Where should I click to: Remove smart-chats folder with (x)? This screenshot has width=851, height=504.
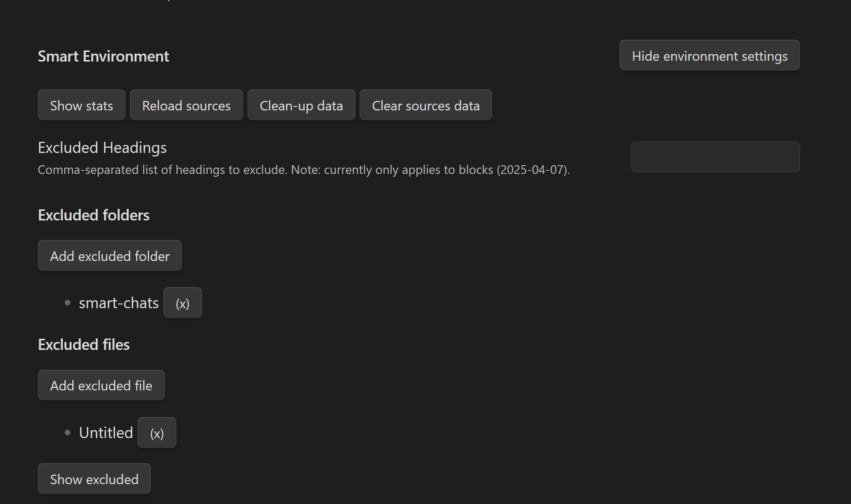click(182, 303)
